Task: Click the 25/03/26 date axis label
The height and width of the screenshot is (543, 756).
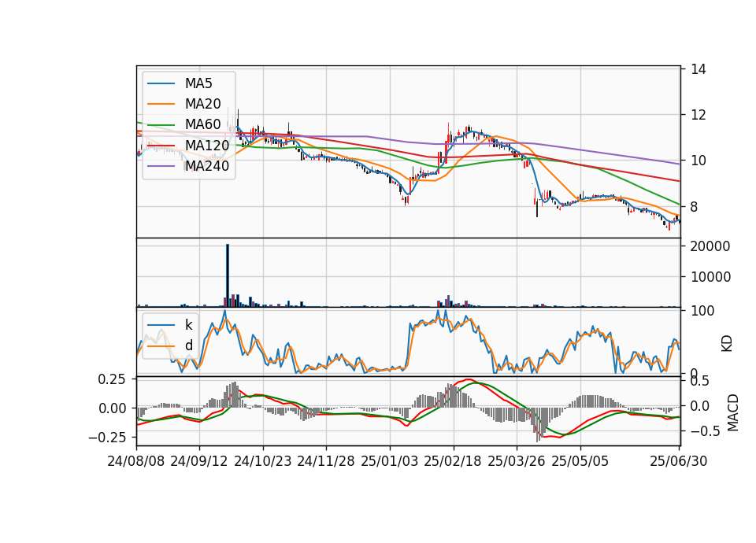Action: click(x=517, y=461)
